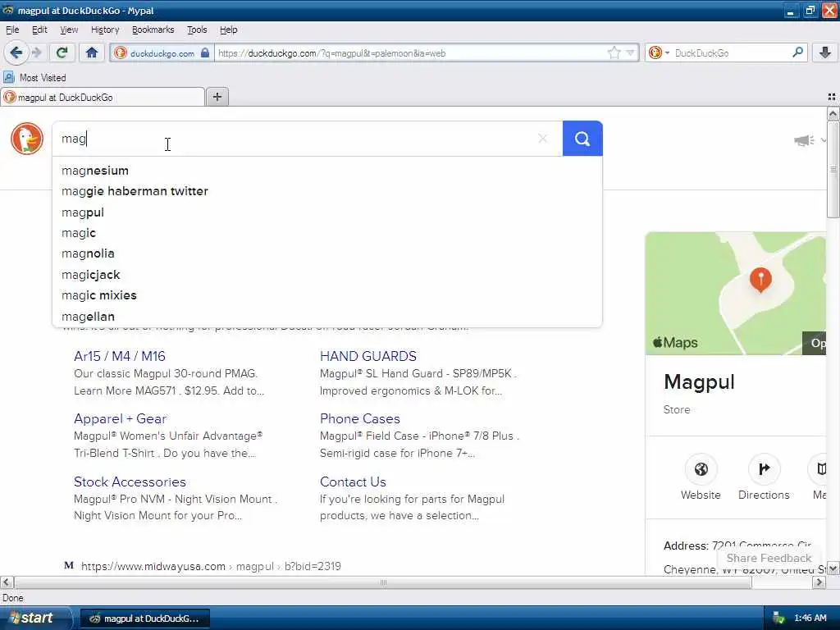The width and height of the screenshot is (840, 630).
Task: Open the View menu
Action: pos(69,30)
